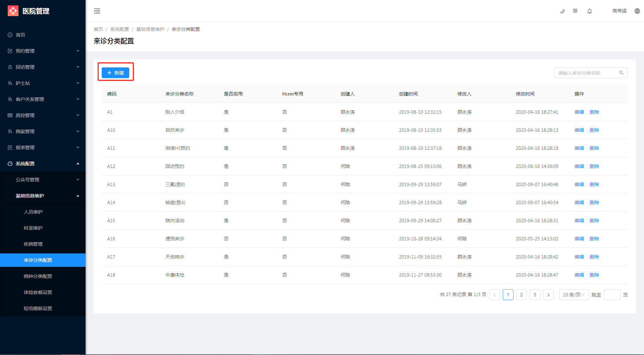Click the 系统配置 dashboard icon in sidebar
644x355 pixels.
(10, 164)
